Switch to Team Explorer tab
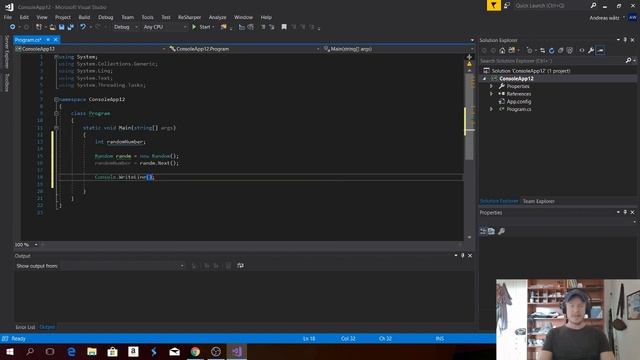 (538, 201)
